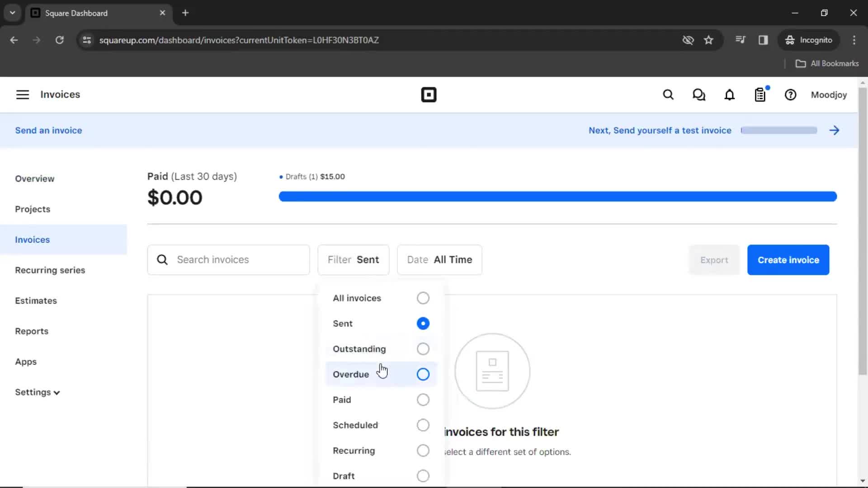Click the Export button
The image size is (868, 488).
(714, 259)
